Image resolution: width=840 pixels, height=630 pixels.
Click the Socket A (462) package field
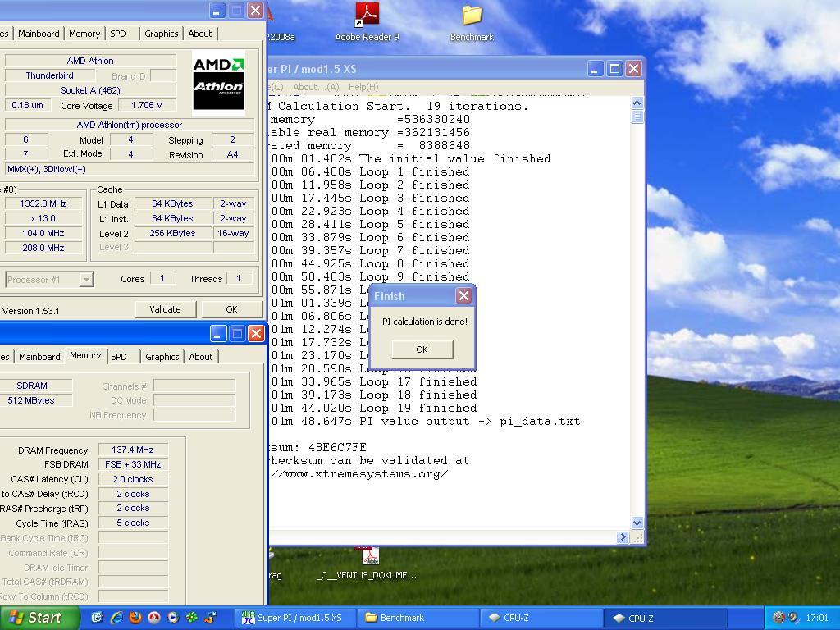click(90, 90)
